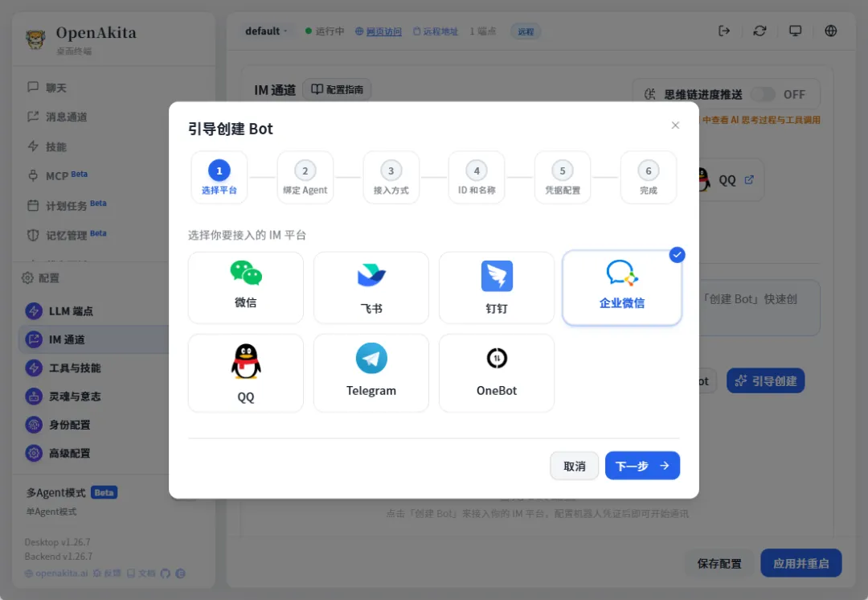
Task: Open the openakita.ai link
Action: (x=56, y=573)
